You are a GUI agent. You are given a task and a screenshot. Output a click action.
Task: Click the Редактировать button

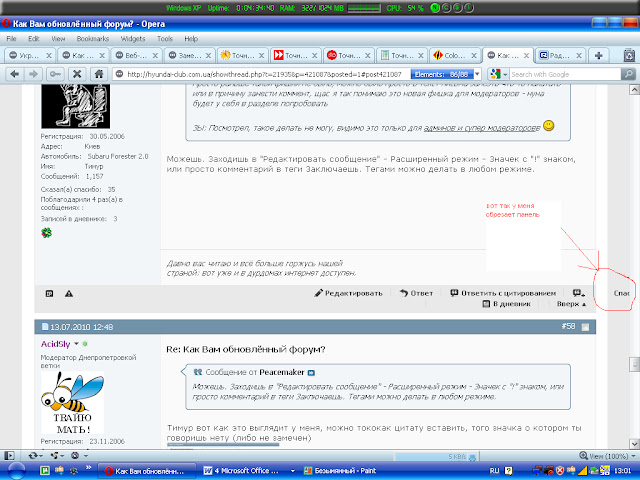coord(349,293)
